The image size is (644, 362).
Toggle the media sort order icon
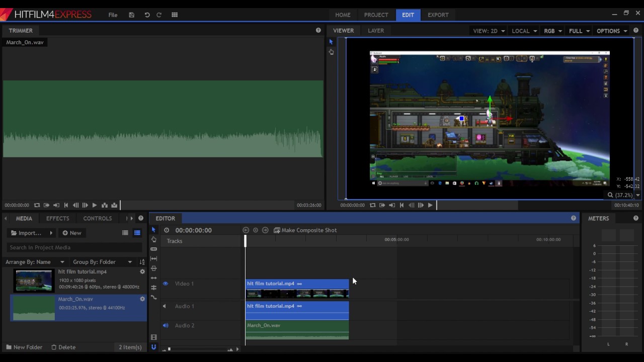tap(142, 262)
